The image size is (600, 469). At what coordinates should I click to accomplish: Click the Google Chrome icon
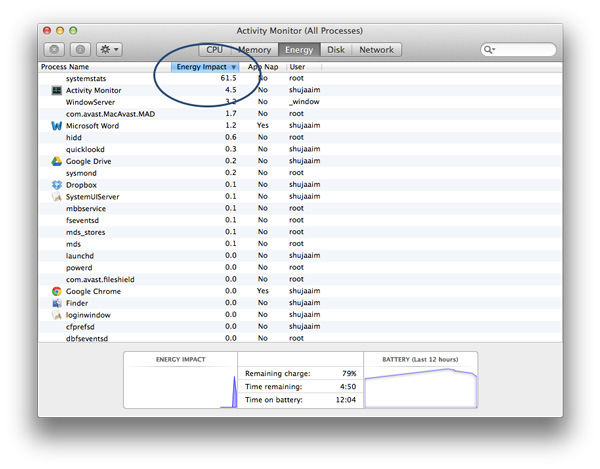57,291
